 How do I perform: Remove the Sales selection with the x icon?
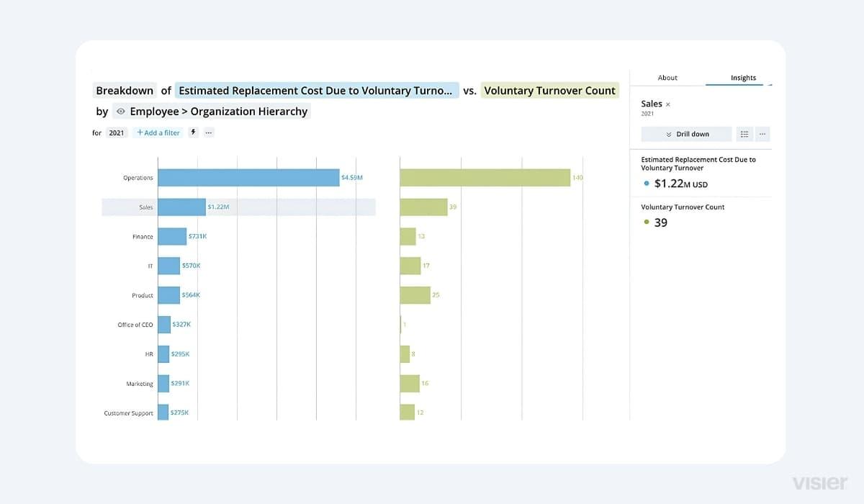click(x=668, y=104)
